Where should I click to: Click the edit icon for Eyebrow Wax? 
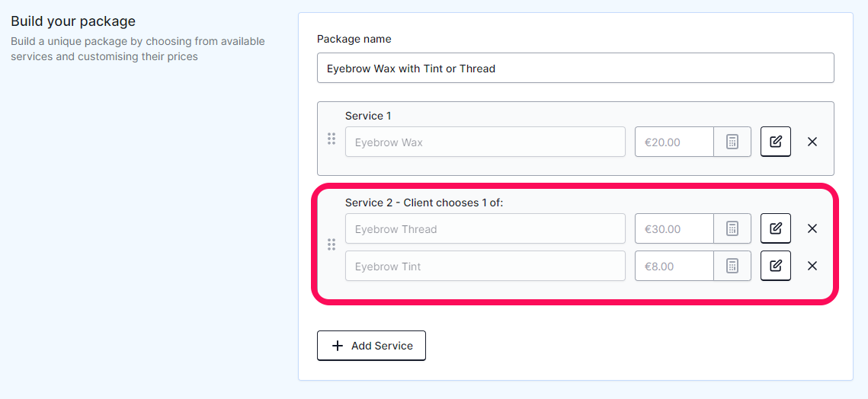pos(776,142)
